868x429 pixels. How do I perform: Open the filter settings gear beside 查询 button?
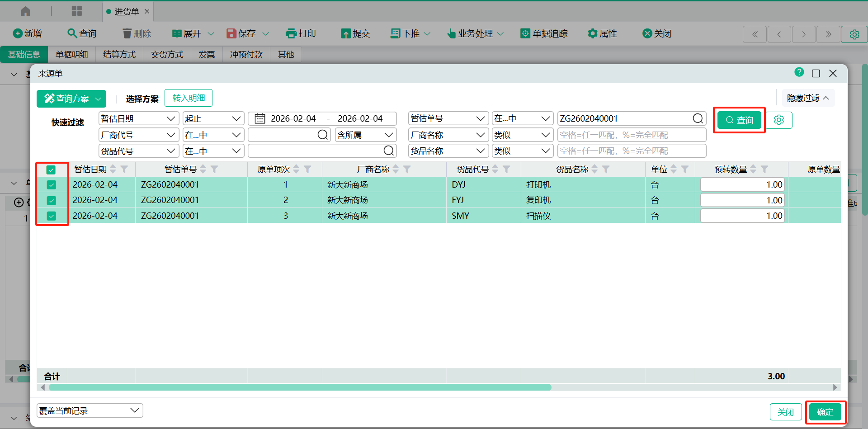coord(778,120)
